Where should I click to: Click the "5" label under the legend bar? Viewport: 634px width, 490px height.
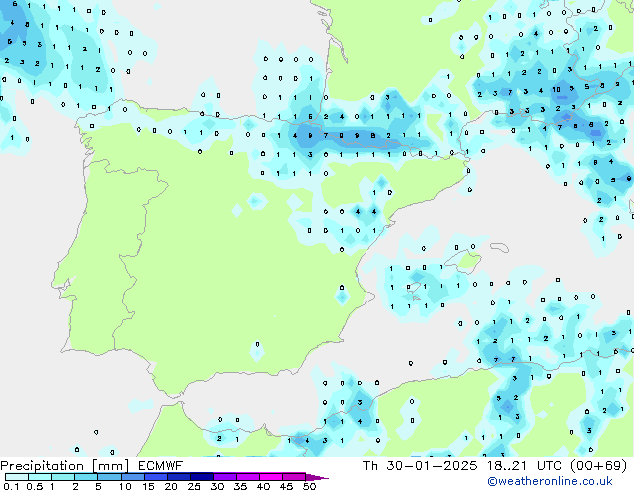tap(98, 486)
